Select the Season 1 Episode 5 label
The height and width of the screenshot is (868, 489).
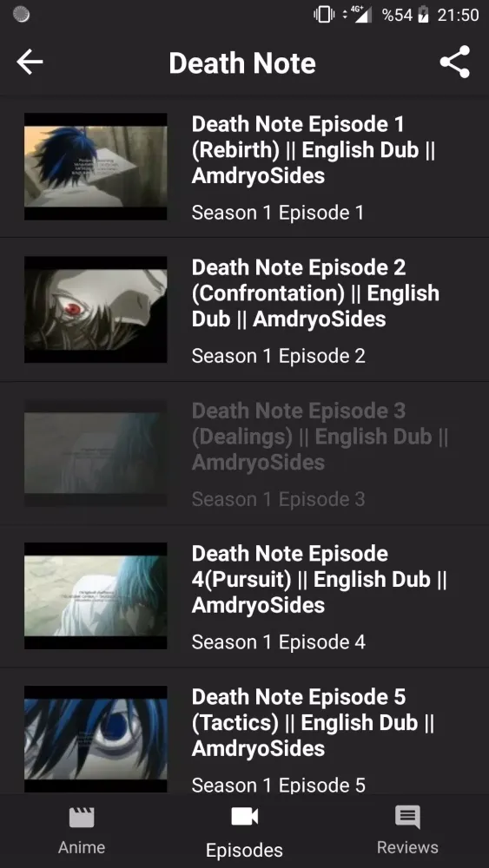click(x=279, y=785)
